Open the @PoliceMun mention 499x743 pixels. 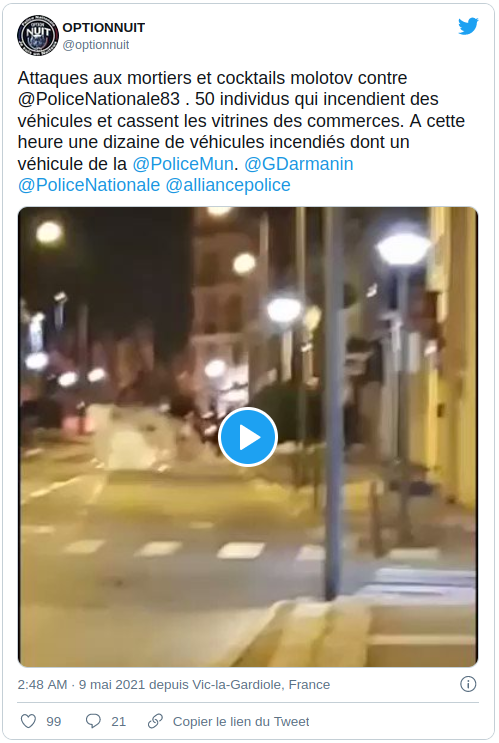[182, 164]
